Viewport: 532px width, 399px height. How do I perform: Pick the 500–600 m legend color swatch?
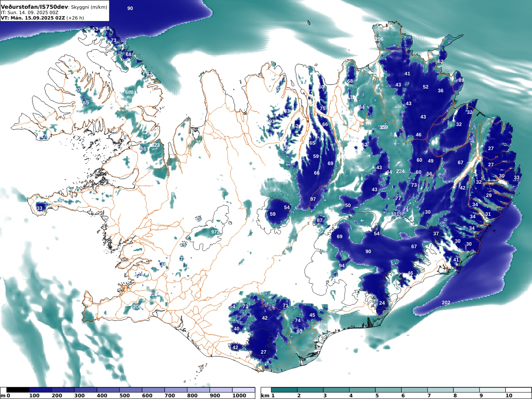coord(131,390)
